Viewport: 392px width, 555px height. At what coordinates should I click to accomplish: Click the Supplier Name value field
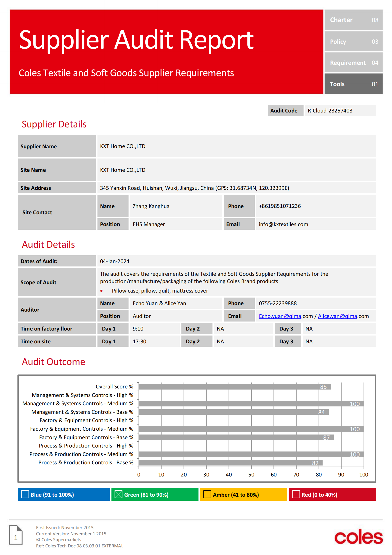236,146
